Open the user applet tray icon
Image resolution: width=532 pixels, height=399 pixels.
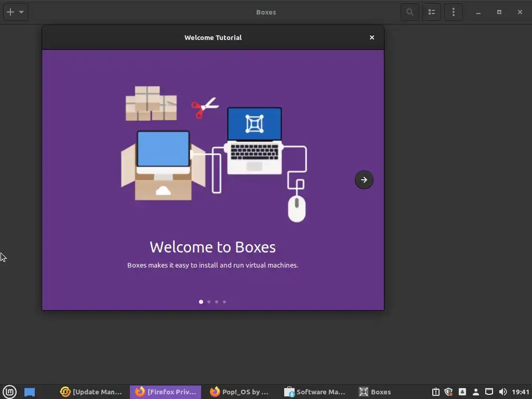476,392
